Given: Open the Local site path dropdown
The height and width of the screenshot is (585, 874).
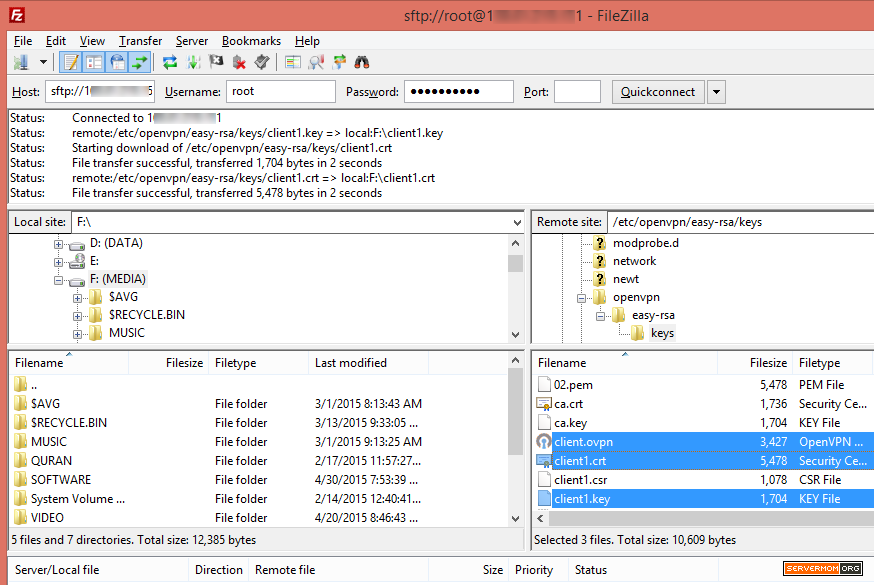Looking at the screenshot, I should [517, 222].
